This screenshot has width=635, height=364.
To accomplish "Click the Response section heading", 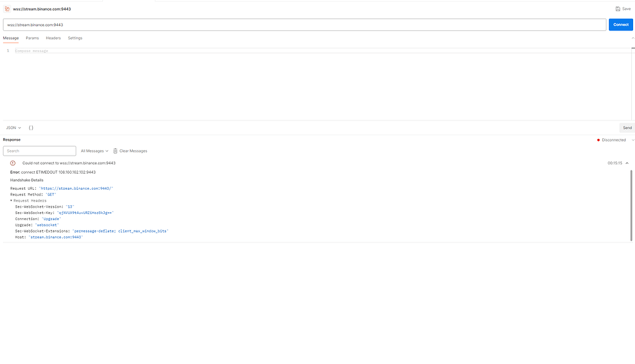I will [12, 140].
